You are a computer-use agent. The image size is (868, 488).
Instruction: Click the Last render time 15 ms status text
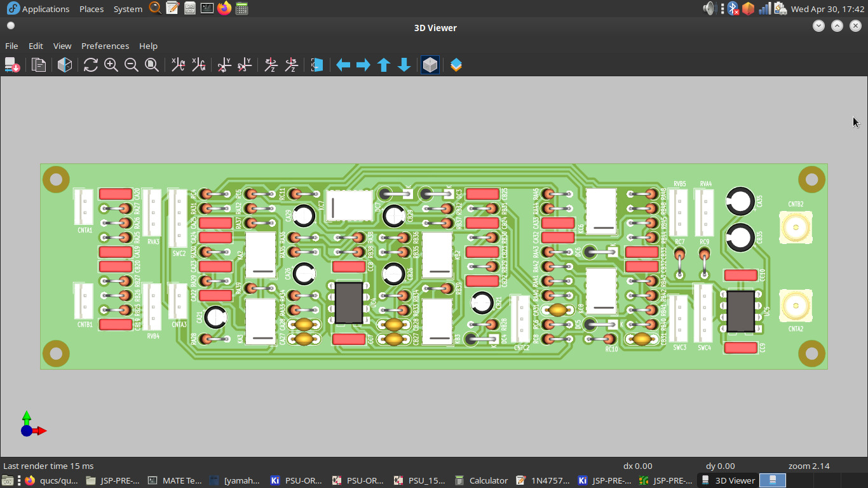click(48, 466)
